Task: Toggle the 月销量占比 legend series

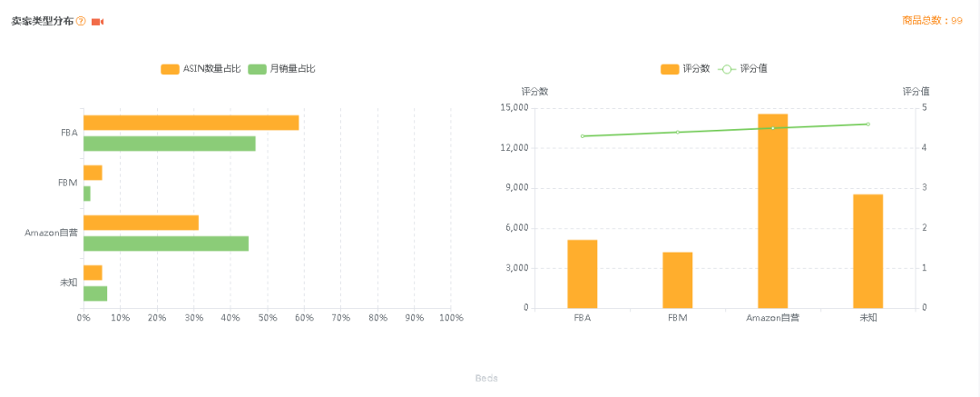Action: [257, 69]
